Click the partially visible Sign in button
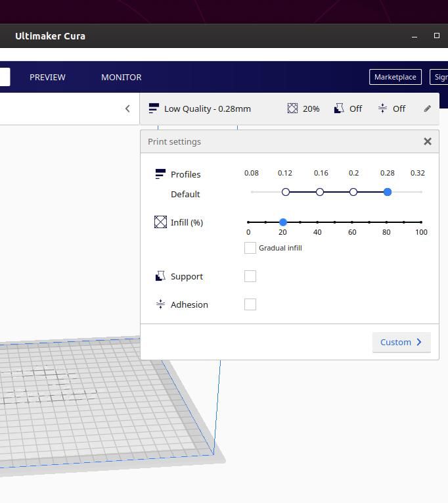The width and height of the screenshot is (448, 503). 439,77
